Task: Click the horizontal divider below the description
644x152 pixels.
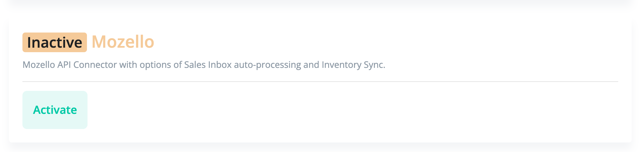Action: 320,82
